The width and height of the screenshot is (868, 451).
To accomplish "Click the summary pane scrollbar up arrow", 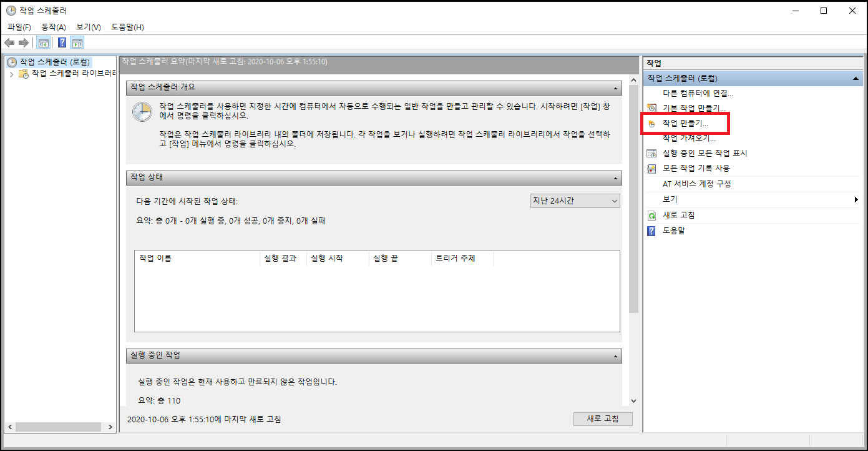I will pos(633,79).
